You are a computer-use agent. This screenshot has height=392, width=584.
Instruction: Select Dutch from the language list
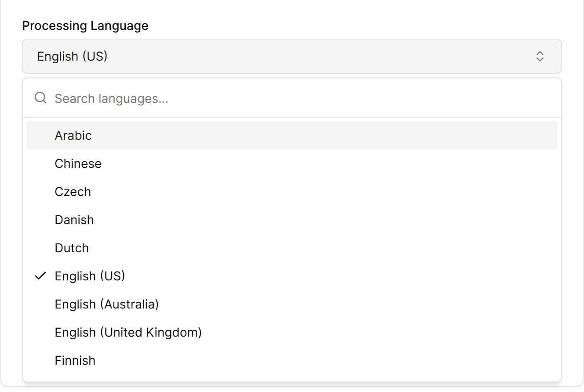coord(292,248)
